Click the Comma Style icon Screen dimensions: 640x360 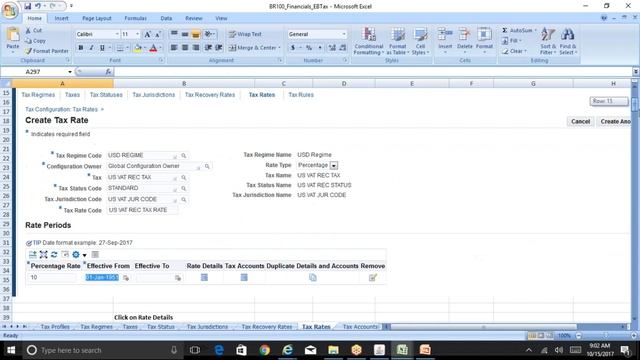tap(320, 48)
